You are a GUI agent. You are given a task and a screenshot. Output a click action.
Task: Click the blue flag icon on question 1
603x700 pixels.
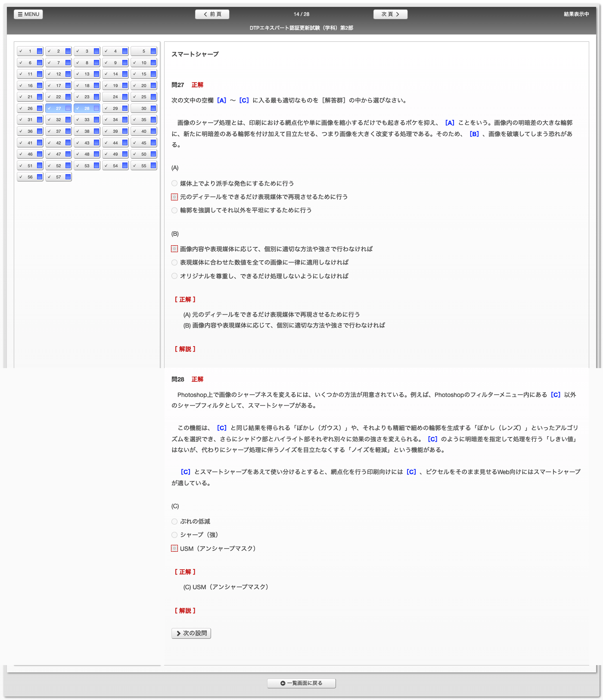[x=40, y=51]
